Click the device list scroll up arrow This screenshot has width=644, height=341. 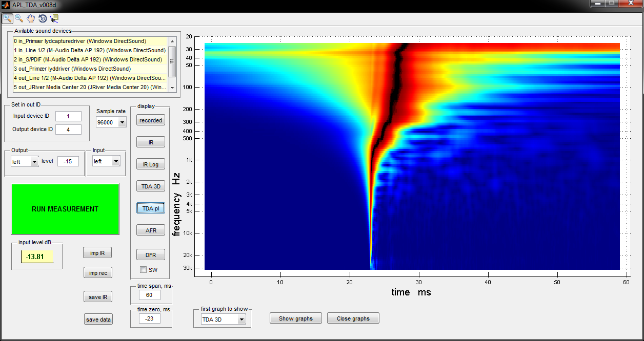(172, 41)
